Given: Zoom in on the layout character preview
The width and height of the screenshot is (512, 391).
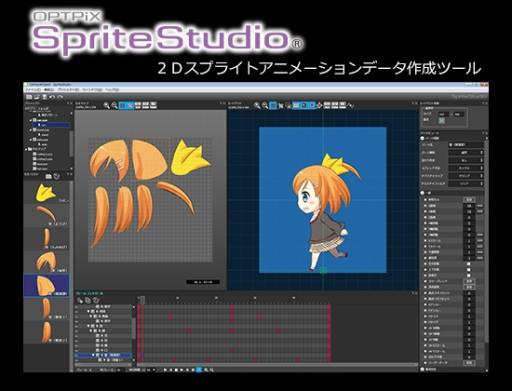Looking at the screenshot, I should coord(257,105).
